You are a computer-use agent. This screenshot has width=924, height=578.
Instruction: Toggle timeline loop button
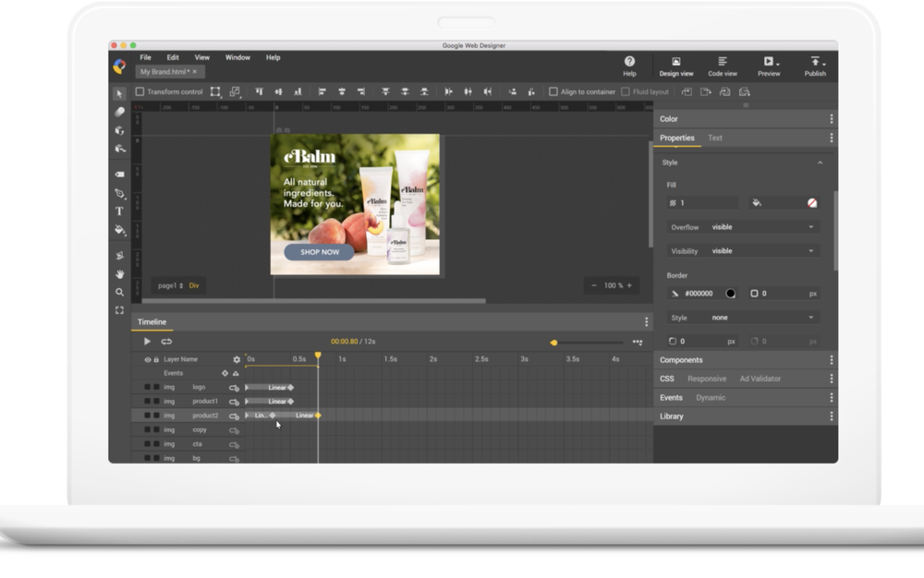(166, 342)
